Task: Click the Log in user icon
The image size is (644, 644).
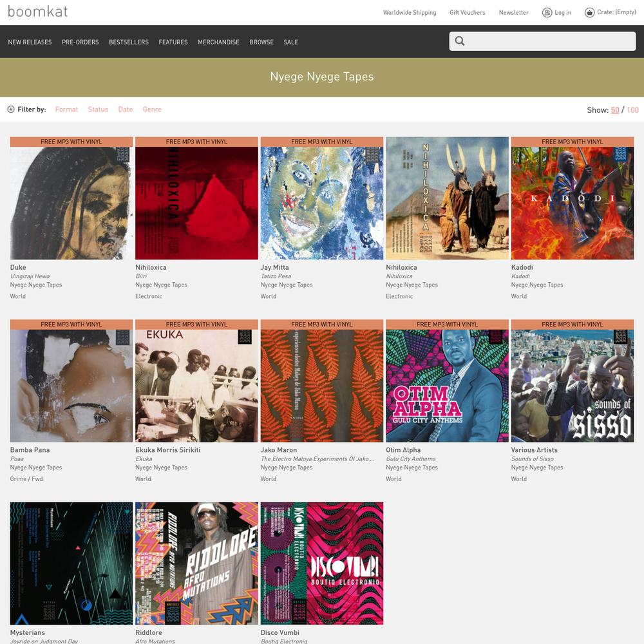Action: (547, 13)
